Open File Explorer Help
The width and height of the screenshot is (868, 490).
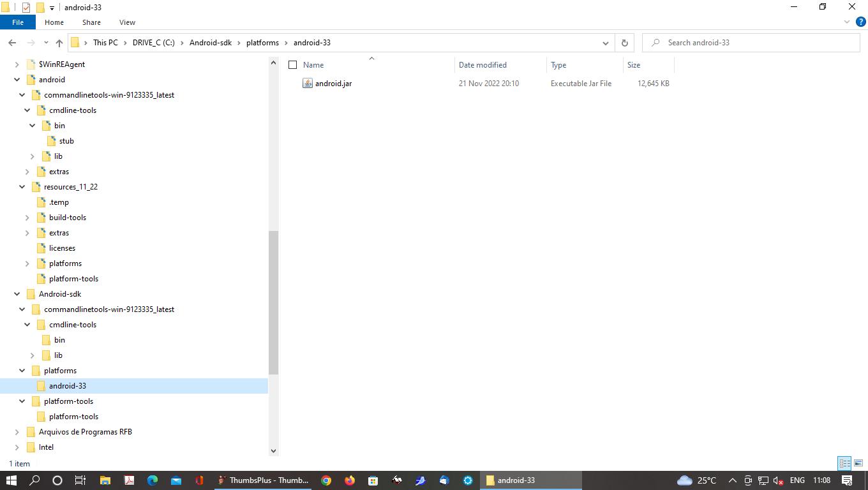[x=860, y=22]
